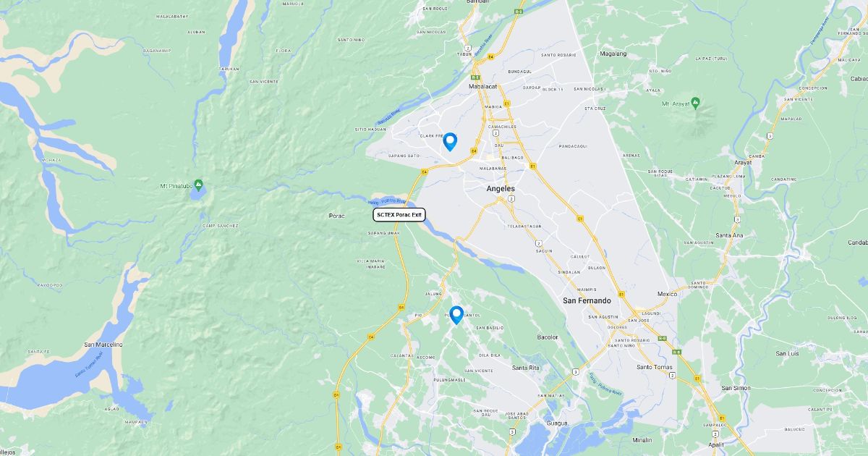
Task: Click the Angeles city label
Action: [x=501, y=188]
